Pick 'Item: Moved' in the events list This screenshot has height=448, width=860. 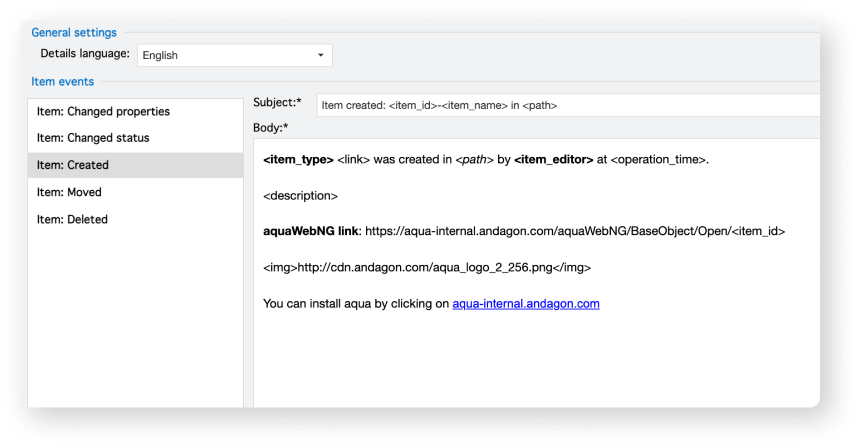(69, 192)
